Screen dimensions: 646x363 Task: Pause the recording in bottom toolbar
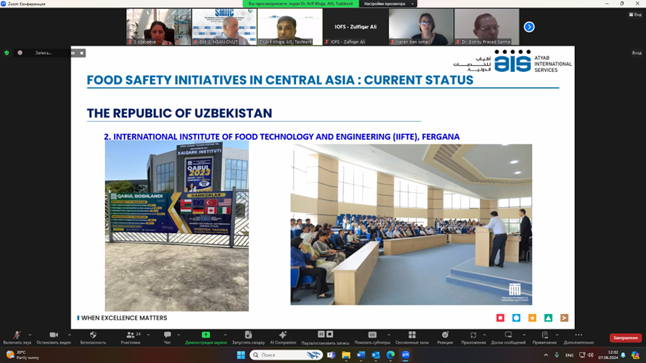(x=321, y=334)
